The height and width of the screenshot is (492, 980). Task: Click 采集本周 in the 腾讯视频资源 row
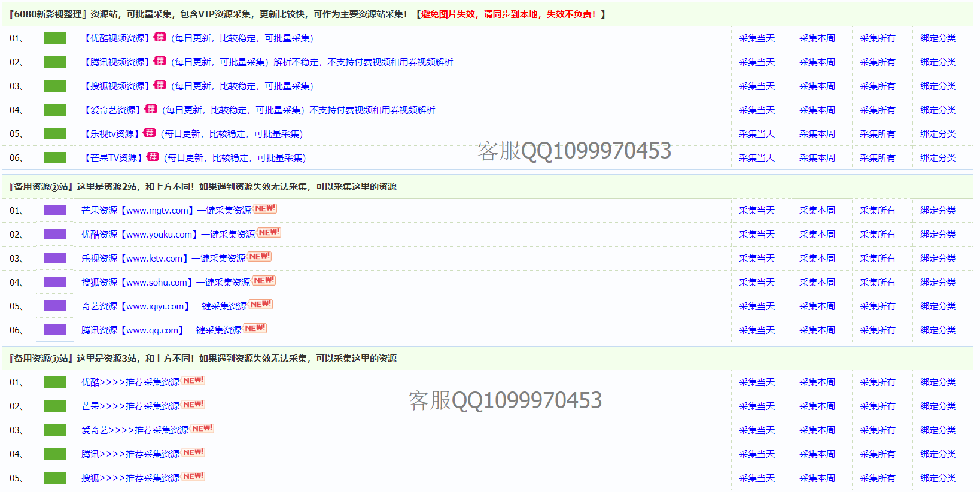tap(817, 62)
